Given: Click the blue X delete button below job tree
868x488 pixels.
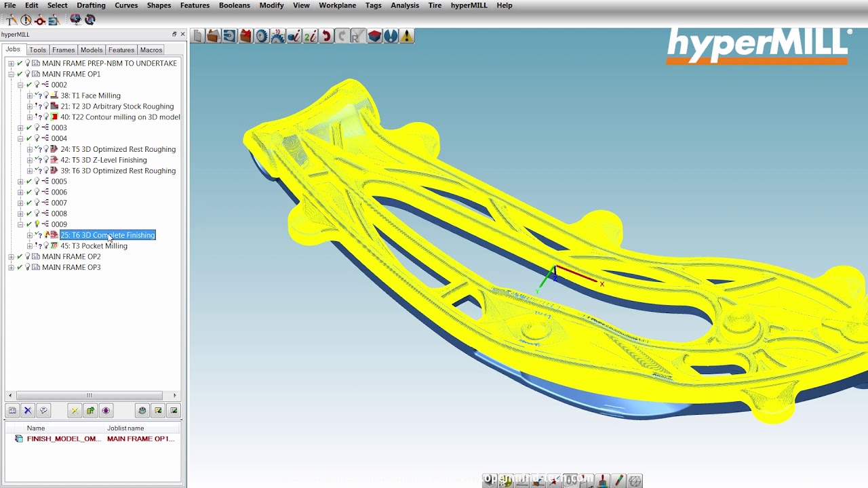Looking at the screenshot, I should 28,411.
